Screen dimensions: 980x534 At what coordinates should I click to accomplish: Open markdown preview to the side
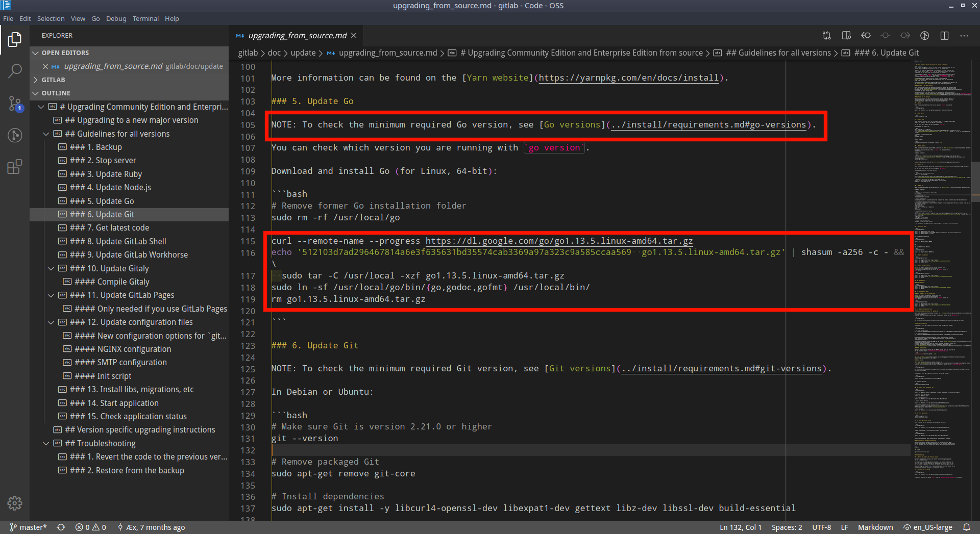(846, 36)
